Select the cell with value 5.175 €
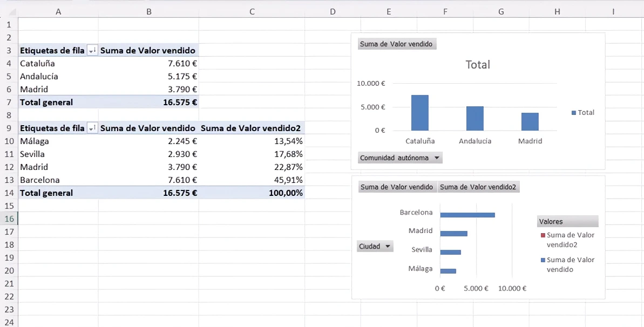This screenshot has height=327, width=644. (x=148, y=77)
